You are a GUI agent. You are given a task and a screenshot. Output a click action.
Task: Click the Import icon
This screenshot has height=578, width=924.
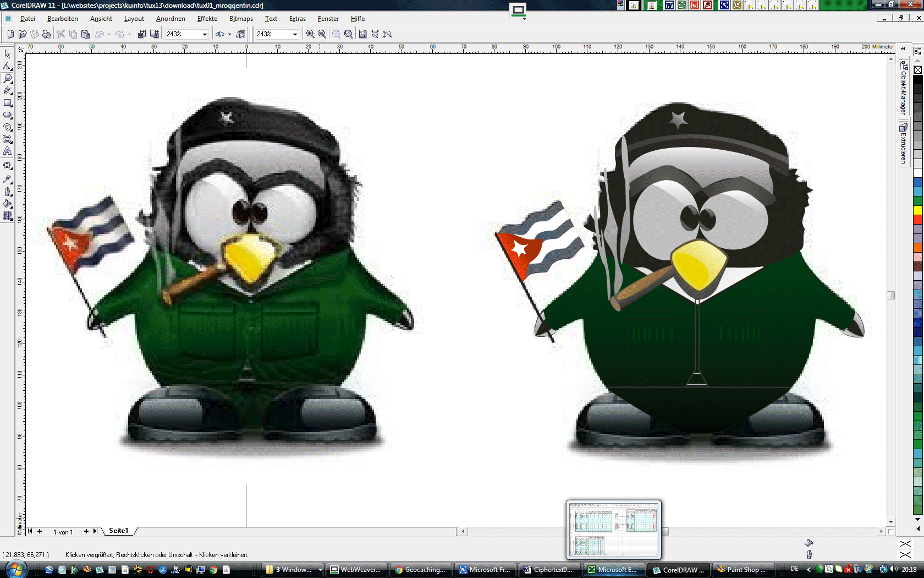click(142, 34)
